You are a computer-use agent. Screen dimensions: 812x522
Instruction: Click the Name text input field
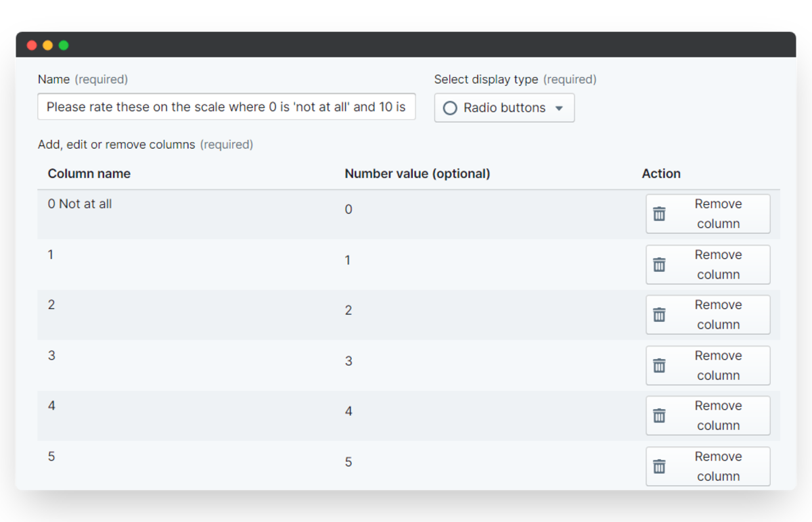[x=227, y=108]
